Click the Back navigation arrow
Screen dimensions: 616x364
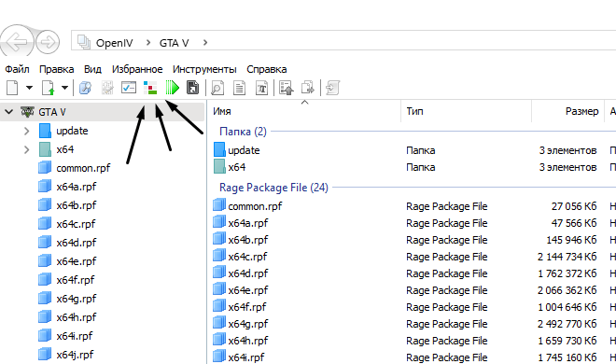[x=16, y=41]
